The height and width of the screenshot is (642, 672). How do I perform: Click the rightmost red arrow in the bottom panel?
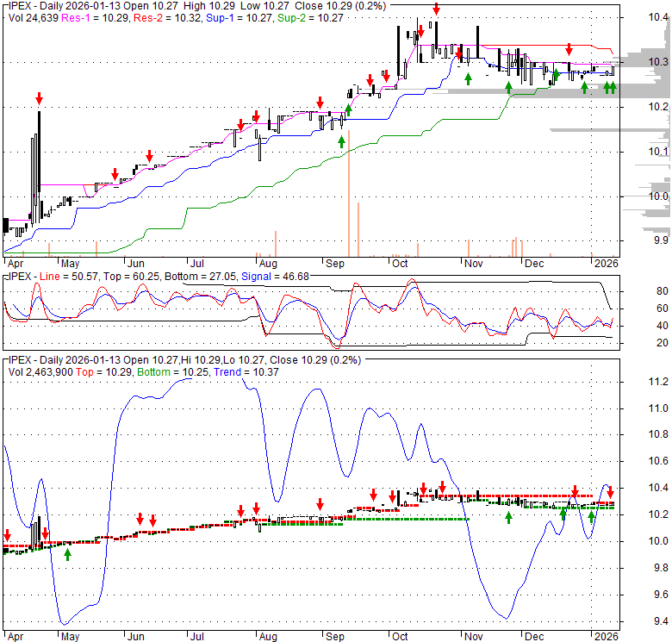(610, 493)
